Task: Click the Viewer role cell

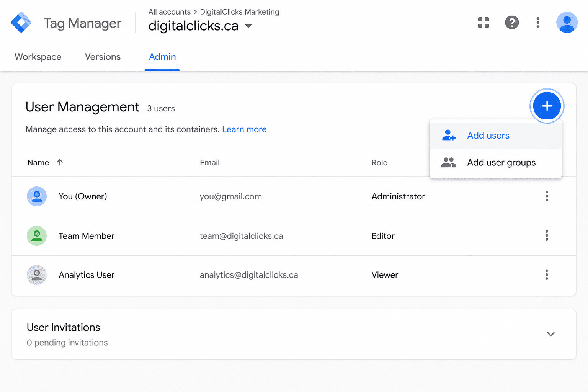Action: (385, 275)
